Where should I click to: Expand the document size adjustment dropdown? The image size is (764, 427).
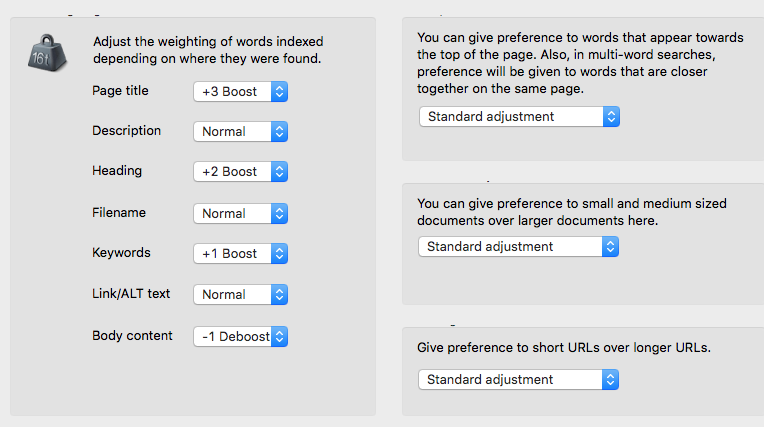pos(519,246)
